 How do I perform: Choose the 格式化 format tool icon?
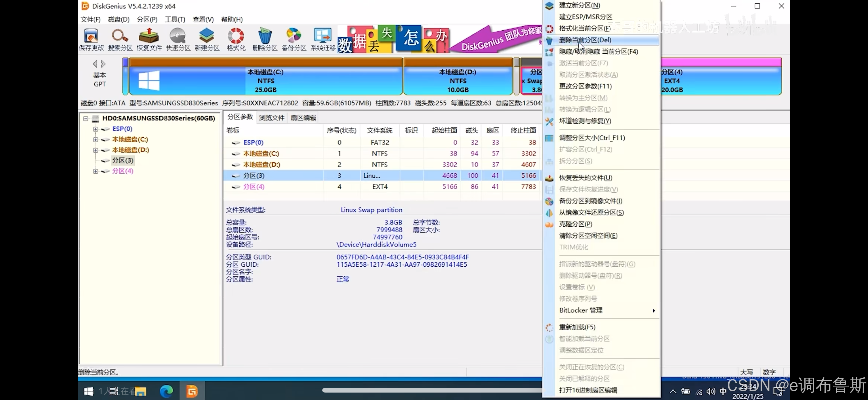coord(236,39)
